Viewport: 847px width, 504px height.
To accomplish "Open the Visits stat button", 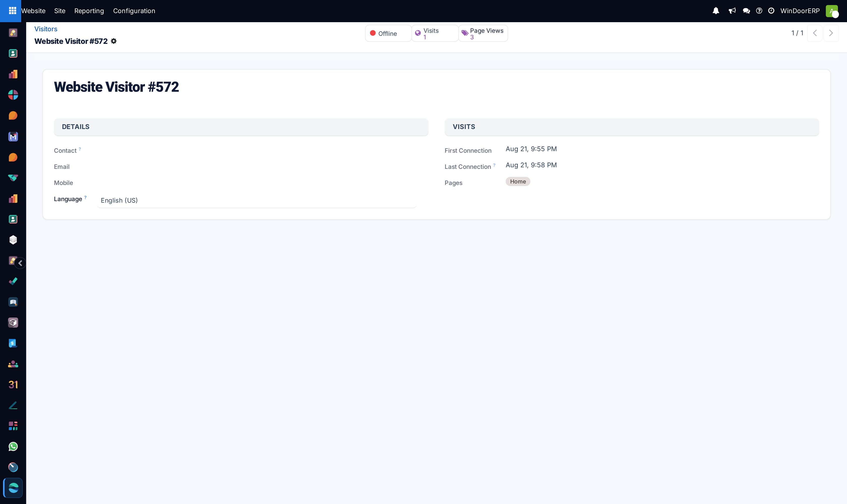I will [435, 33].
